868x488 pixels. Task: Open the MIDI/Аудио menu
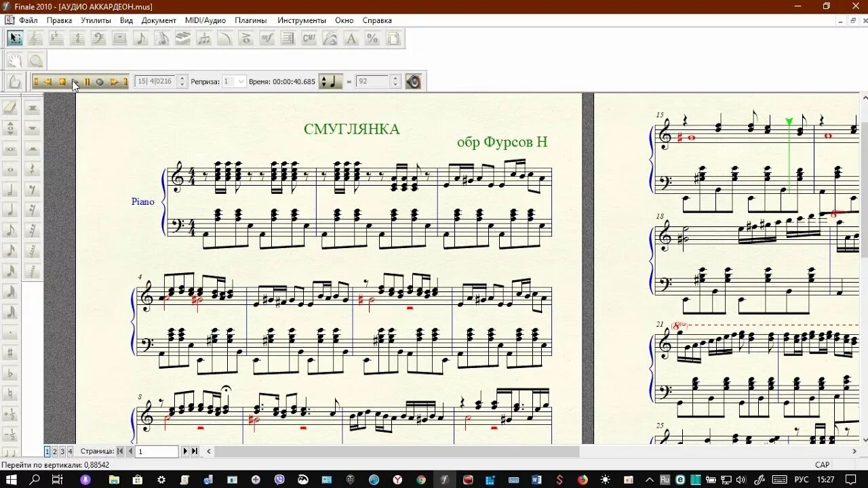[205, 20]
